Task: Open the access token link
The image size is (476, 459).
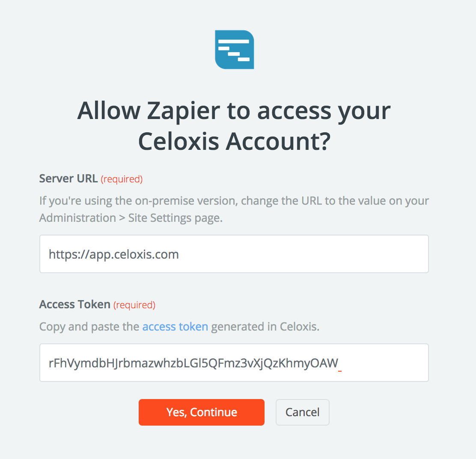Action: coord(175,327)
